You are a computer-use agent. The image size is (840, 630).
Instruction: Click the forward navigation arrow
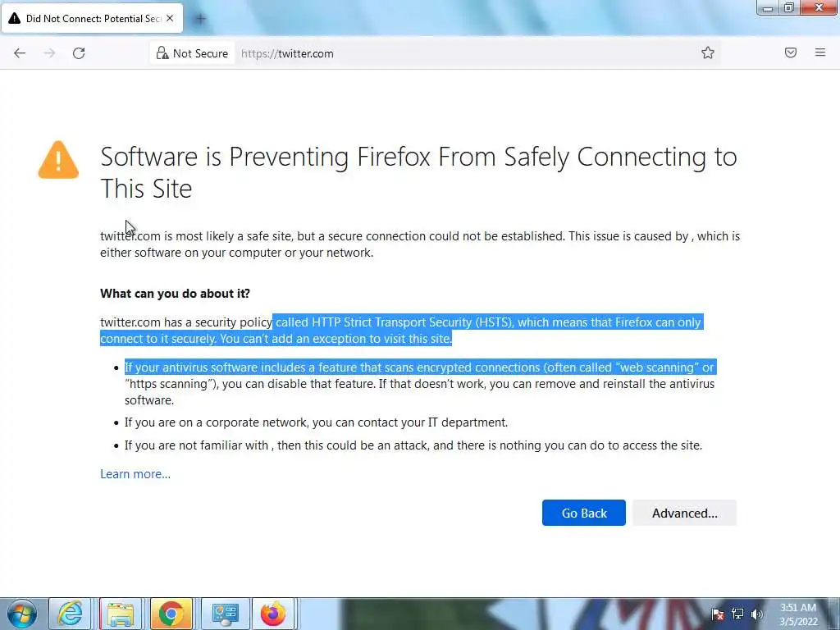pos(49,53)
